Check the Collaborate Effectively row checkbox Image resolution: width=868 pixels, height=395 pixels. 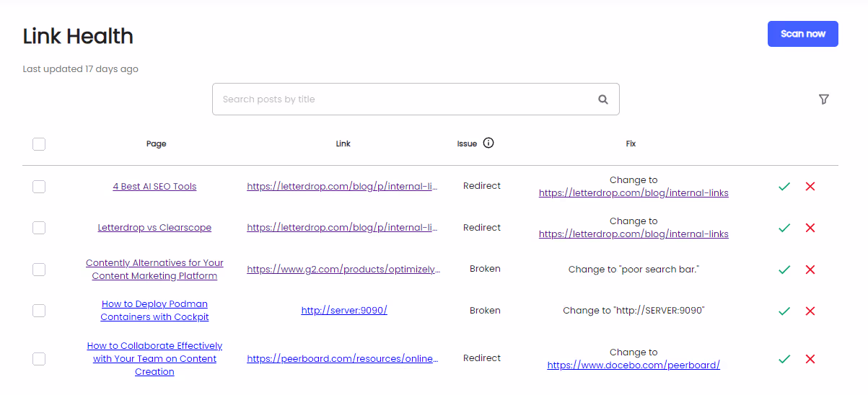point(39,359)
